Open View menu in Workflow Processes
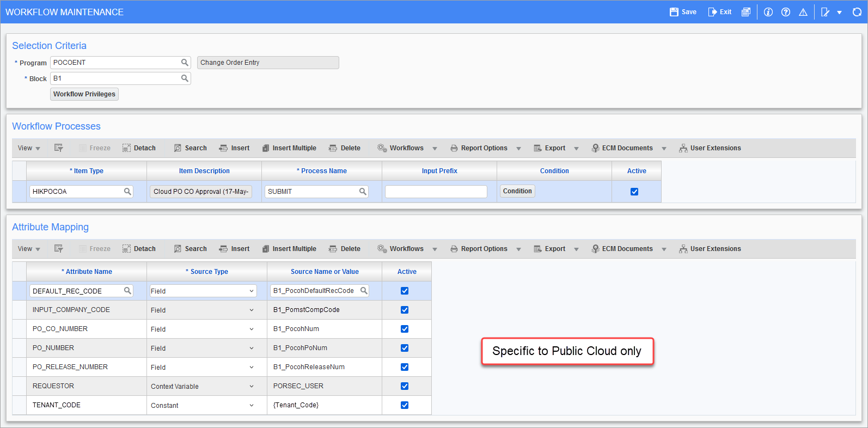The width and height of the screenshot is (868, 428). click(x=29, y=148)
